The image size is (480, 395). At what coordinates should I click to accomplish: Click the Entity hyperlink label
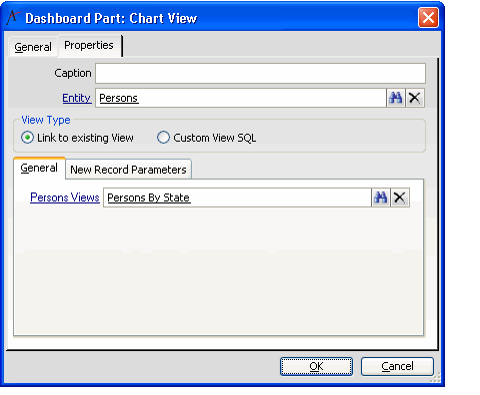77,98
